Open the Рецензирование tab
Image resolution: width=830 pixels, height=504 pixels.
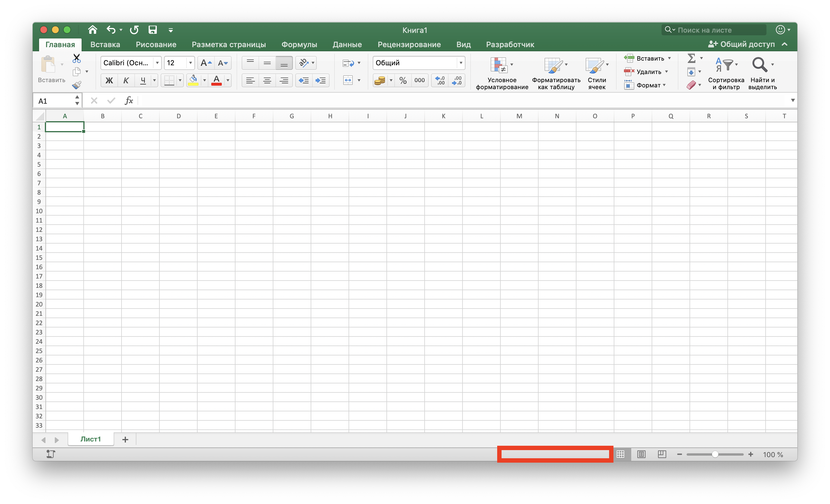click(409, 45)
